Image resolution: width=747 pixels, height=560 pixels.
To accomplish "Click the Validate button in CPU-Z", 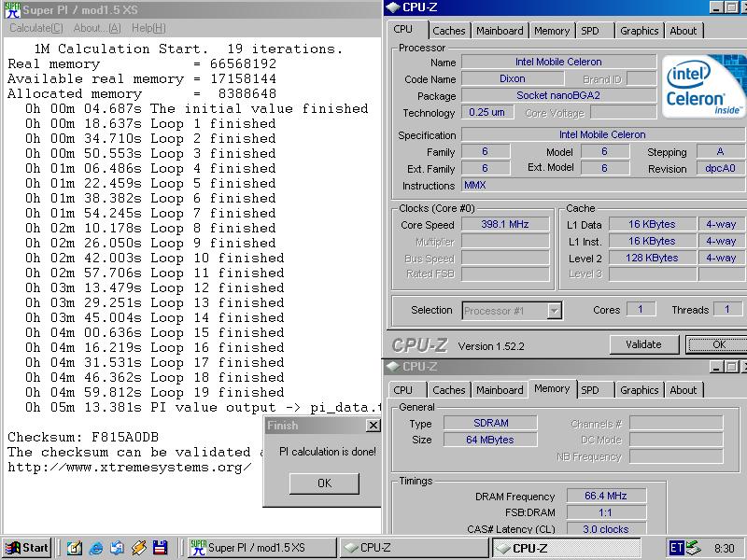I will pos(643,344).
